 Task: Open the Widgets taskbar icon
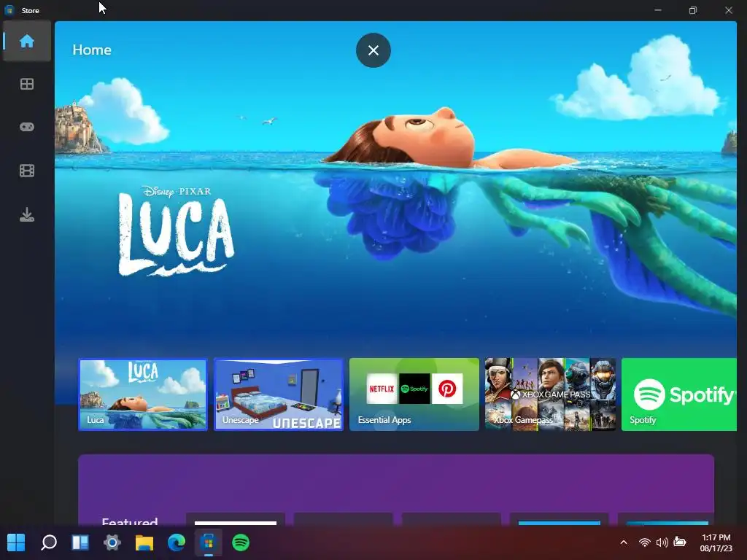(80, 542)
